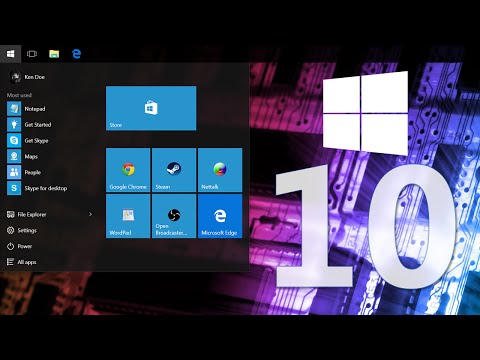Launch Edge from the taskbar
The width and height of the screenshot is (480, 360).
click(76, 54)
